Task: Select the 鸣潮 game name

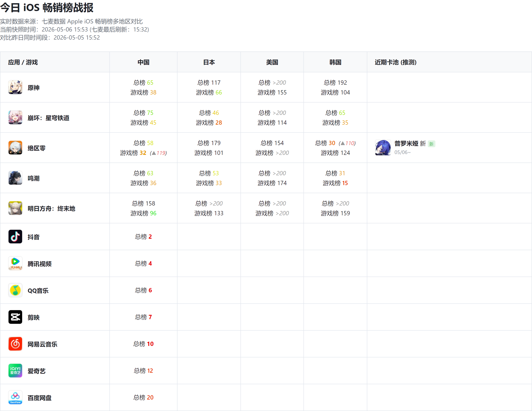Action: (x=34, y=178)
